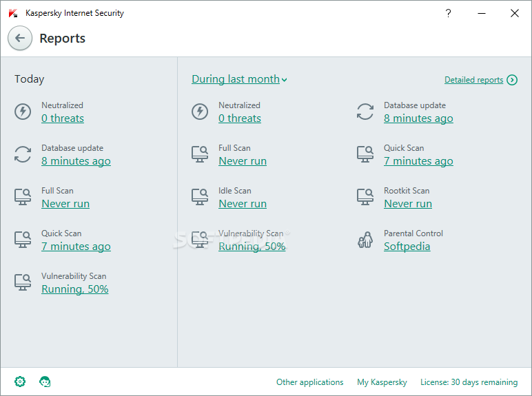Click the Rootkit Scan label

(407, 191)
